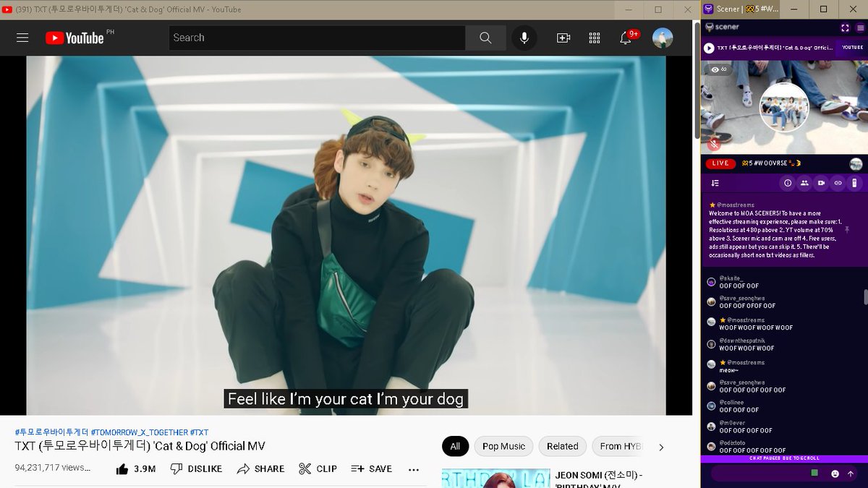Open the #투모로우바이투게더 hashtag link
The height and width of the screenshot is (488, 868).
click(x=51, y=432)
